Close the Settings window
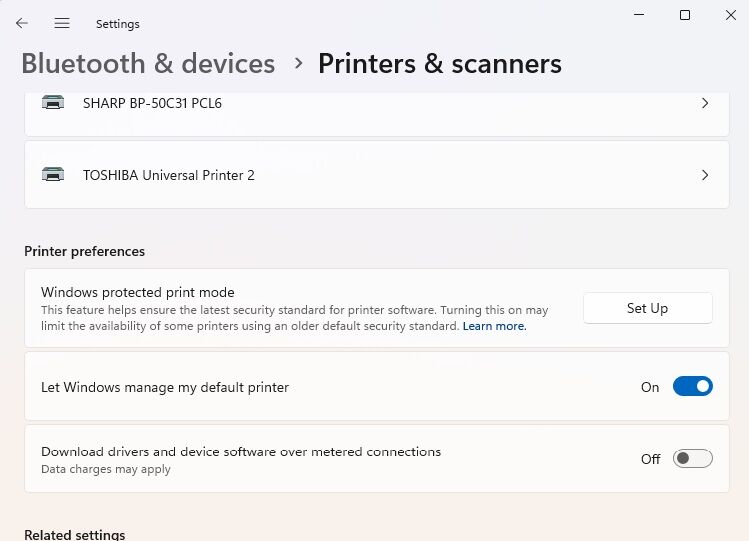This screenshot has width=749, height=541. (x=729, y=15)
